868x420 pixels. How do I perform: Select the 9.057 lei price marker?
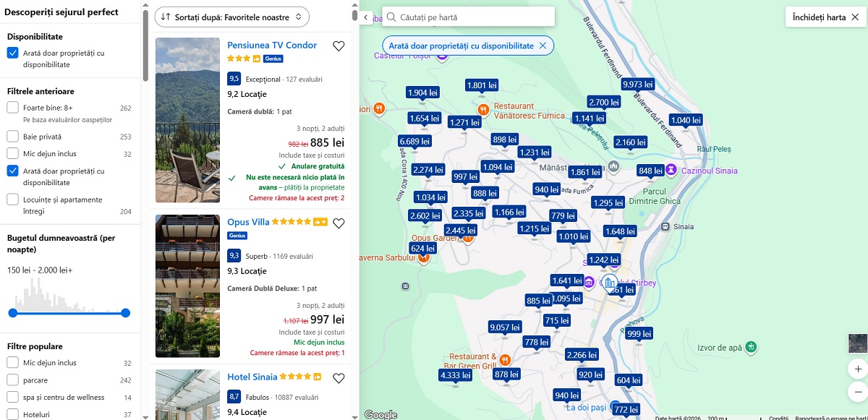point(505,327)
